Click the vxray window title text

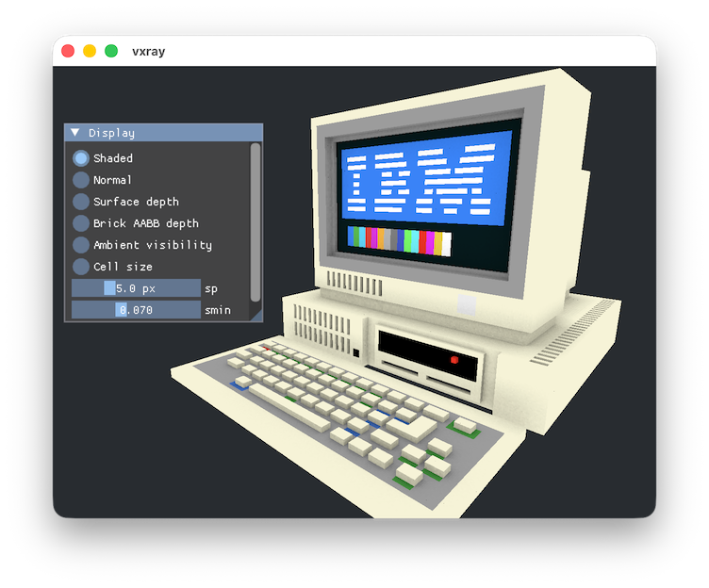149,52
